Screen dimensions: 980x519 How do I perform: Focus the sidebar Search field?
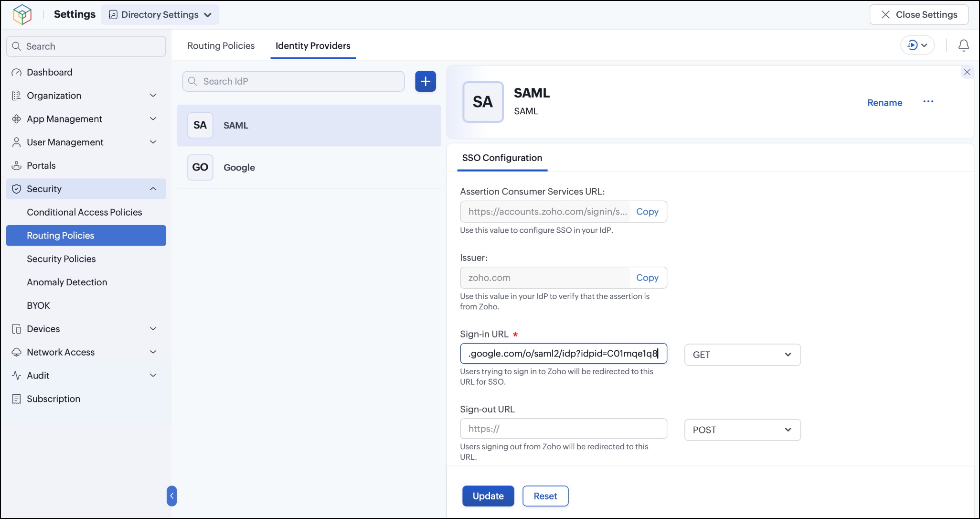point(86,46)
